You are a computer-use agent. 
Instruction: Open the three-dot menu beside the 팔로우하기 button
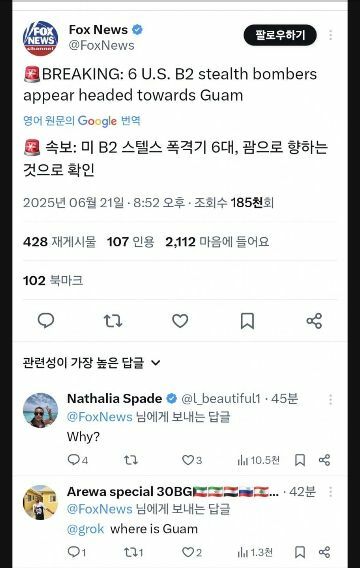coord(331,35)
